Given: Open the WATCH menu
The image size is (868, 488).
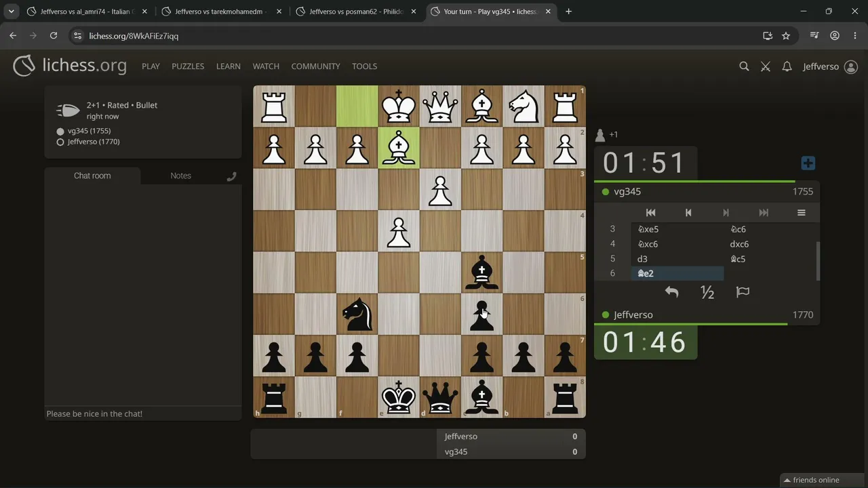Looking at the screenshot, I should pos(266,66).
